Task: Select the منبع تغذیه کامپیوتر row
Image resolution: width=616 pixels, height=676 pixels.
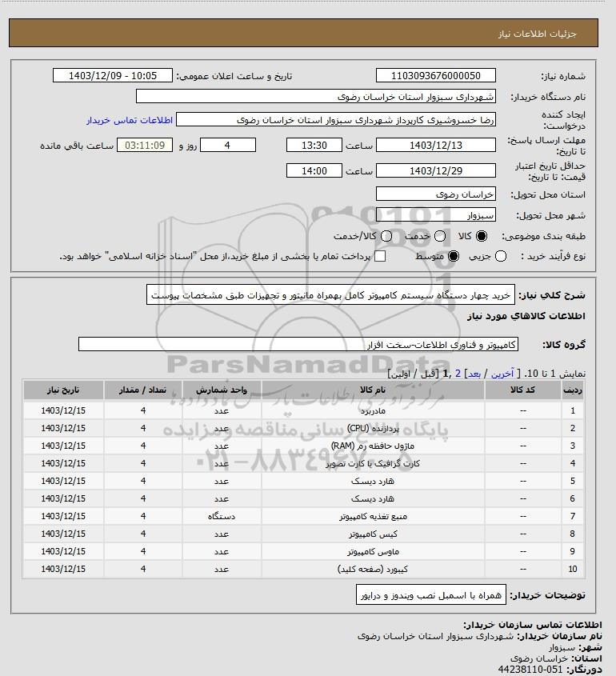Action: coord(303,516)
